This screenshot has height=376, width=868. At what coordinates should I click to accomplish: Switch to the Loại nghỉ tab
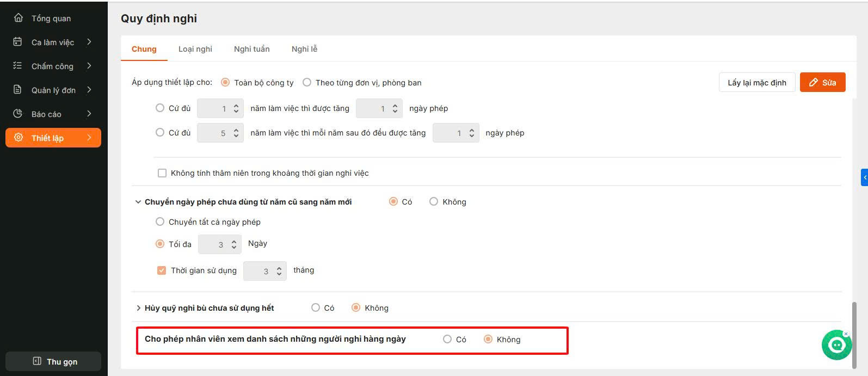(195, 49)
